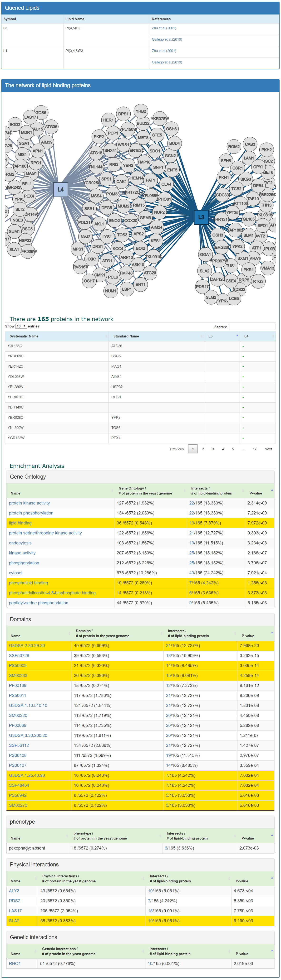Screen dimensions: 281x980
Task: Go to Previous page of protein table
Action: point(177,449)
